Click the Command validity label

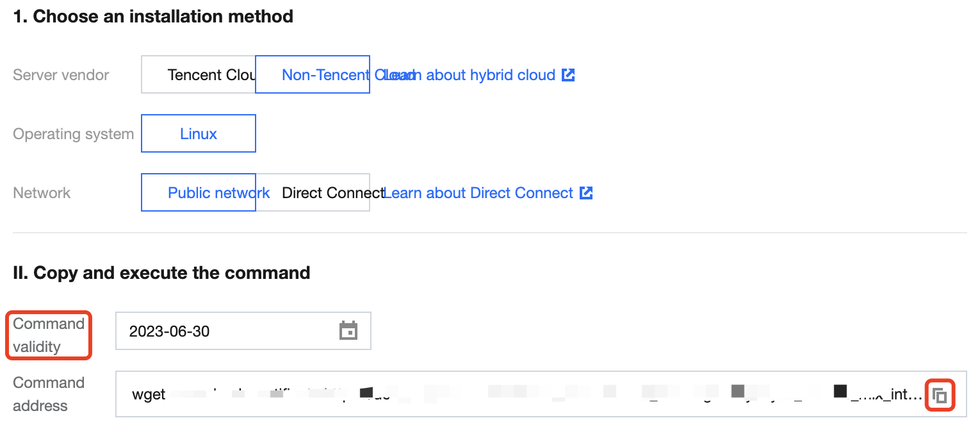[49, 335]
